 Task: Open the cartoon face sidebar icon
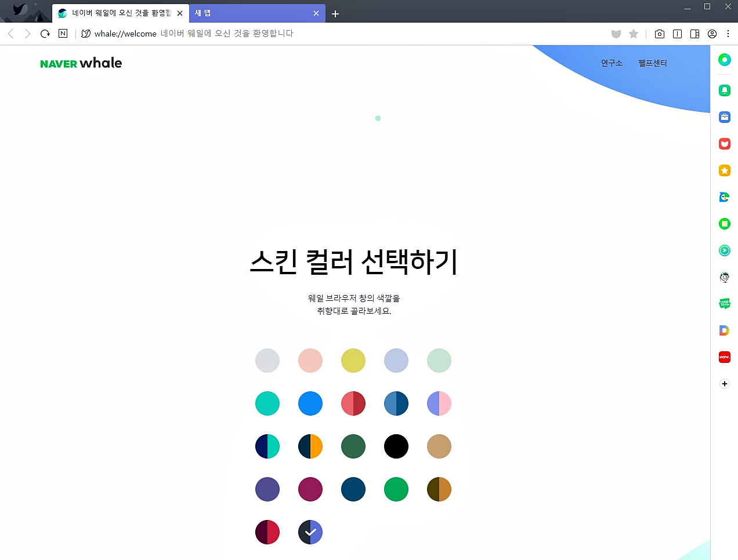725,277
